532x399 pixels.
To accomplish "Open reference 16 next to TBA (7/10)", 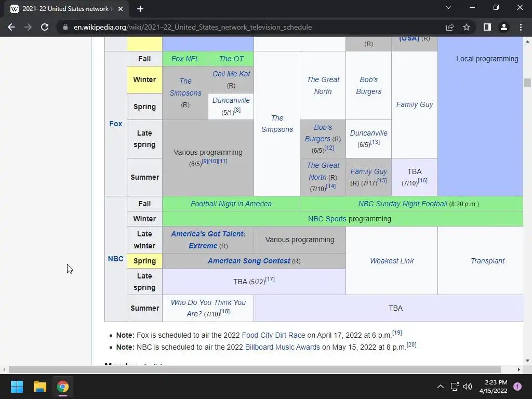I will [422, 180].
